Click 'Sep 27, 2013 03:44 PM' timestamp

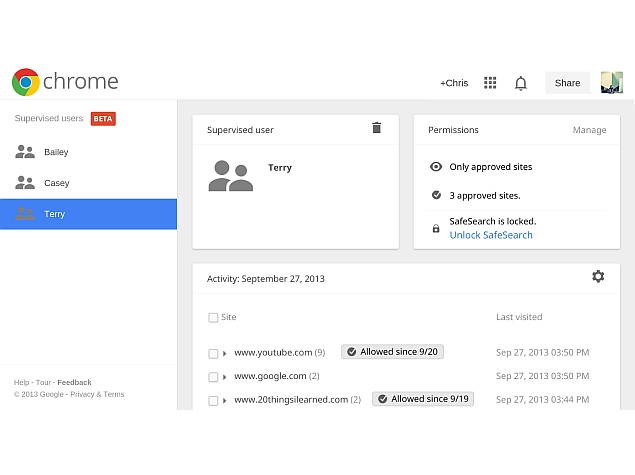point(543,400)
